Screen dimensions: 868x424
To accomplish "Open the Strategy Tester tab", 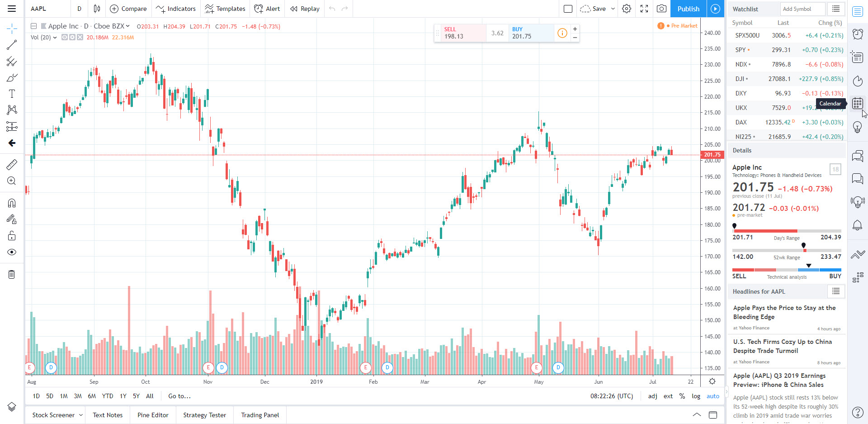I will (204, 415).
